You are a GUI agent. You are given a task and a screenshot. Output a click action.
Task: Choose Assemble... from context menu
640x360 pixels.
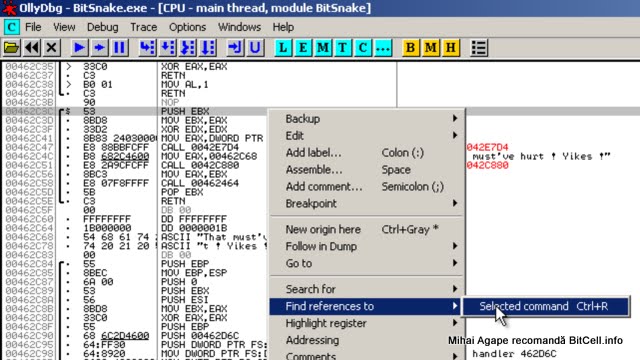coord(367,169)
